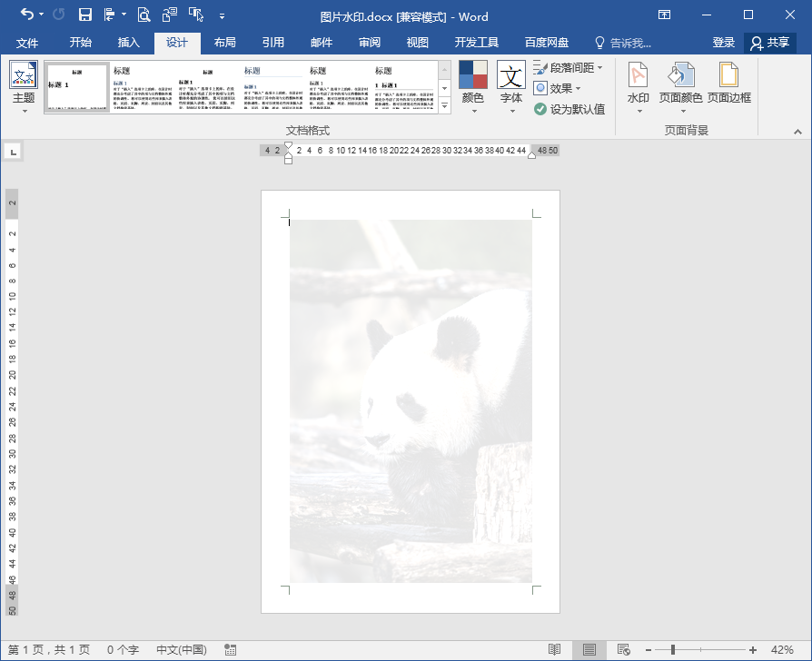The width and height of the screenshot is (812, 661).
Task: Click the Tell Me lightbulb icon
Action: [x=599, y=43]
